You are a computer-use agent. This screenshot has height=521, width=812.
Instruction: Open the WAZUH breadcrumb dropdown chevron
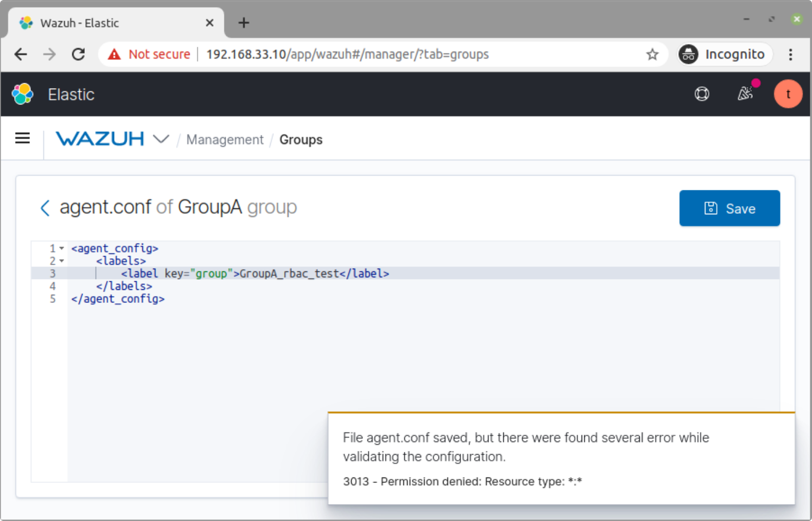click(160, 139)
